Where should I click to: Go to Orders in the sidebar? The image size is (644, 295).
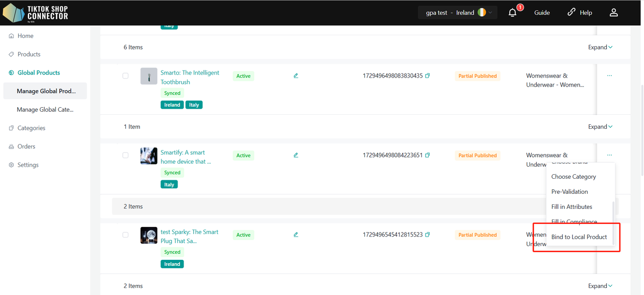26,146
